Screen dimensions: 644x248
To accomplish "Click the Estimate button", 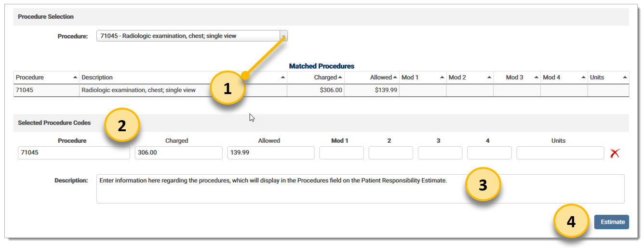I will (x=611, y=222).
